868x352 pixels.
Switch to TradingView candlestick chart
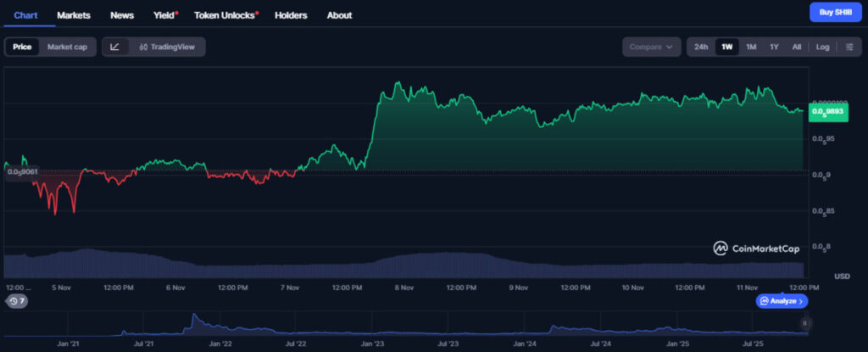tap(167, 47)
